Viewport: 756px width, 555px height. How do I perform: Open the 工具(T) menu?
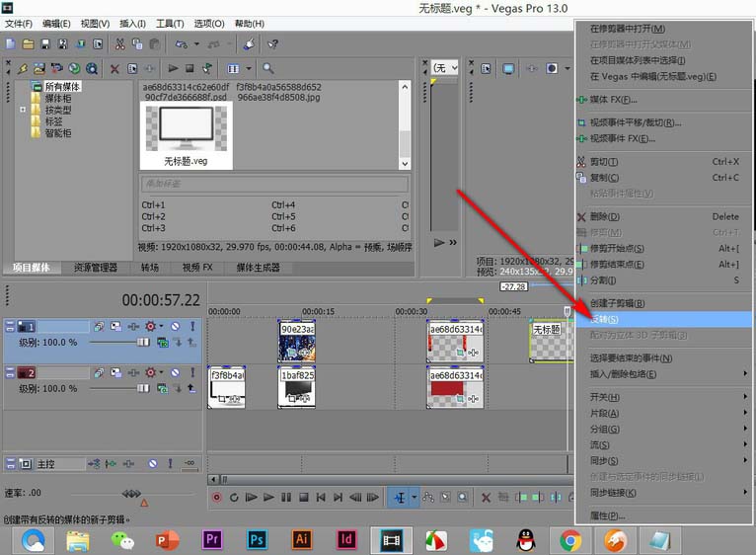click(x=170, y=24)
